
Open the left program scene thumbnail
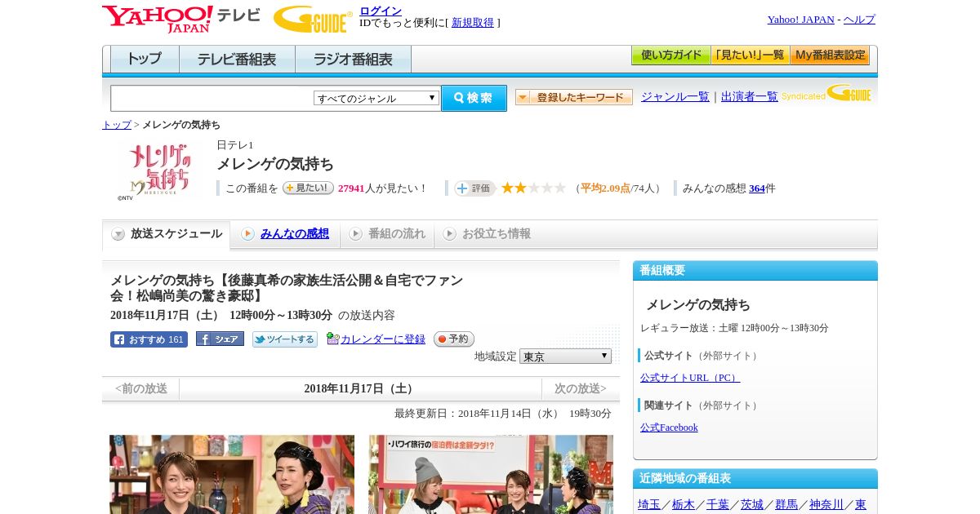[232, 474]
